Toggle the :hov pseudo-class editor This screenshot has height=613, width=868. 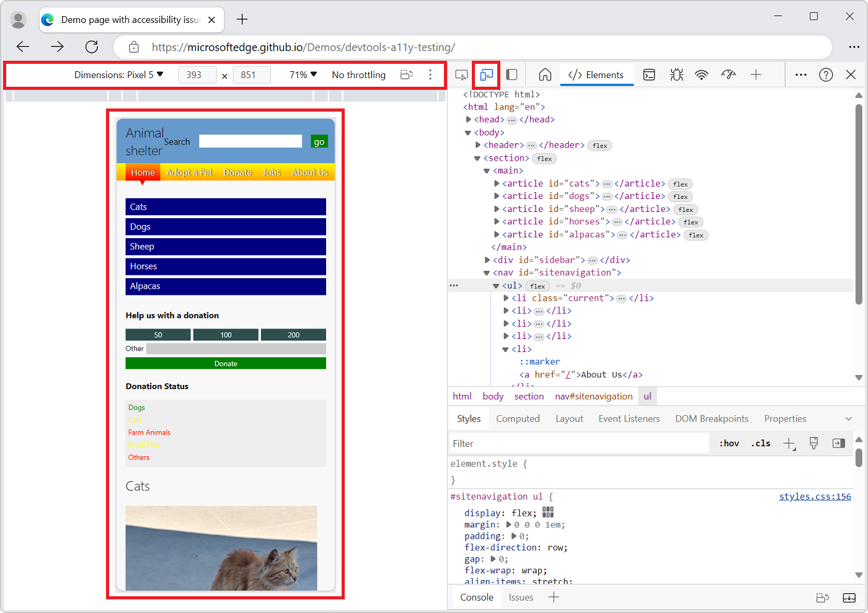click(x=729, y=443)
